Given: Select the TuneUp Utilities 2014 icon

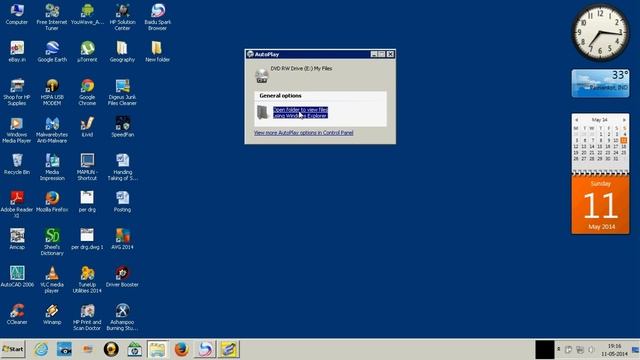Looking at the screenshot, I should click(87, 279).
